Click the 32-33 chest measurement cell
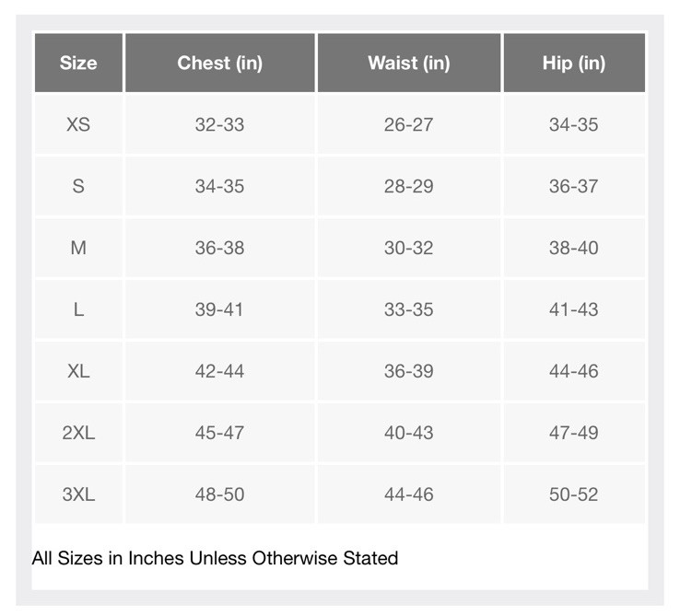 219,124
